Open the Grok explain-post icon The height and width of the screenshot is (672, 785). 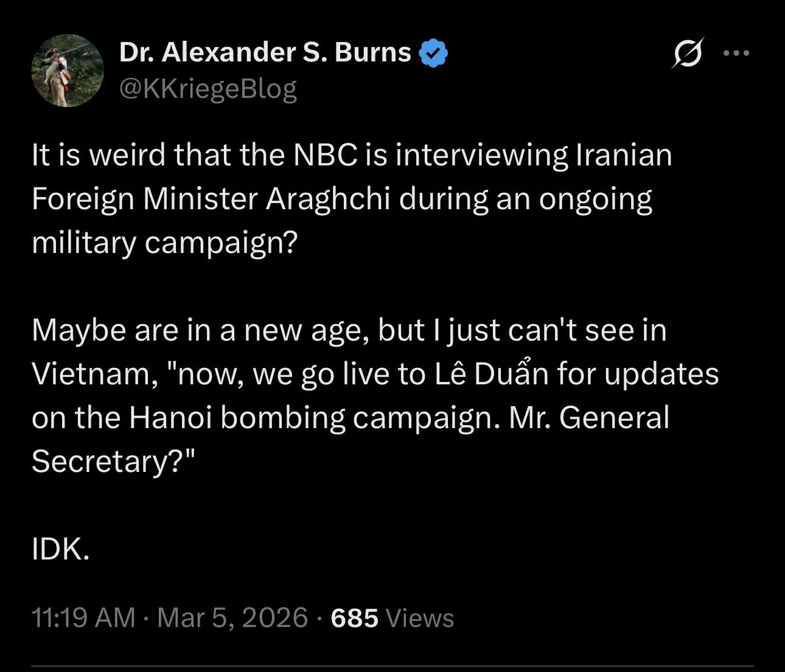tap(688, 53)
